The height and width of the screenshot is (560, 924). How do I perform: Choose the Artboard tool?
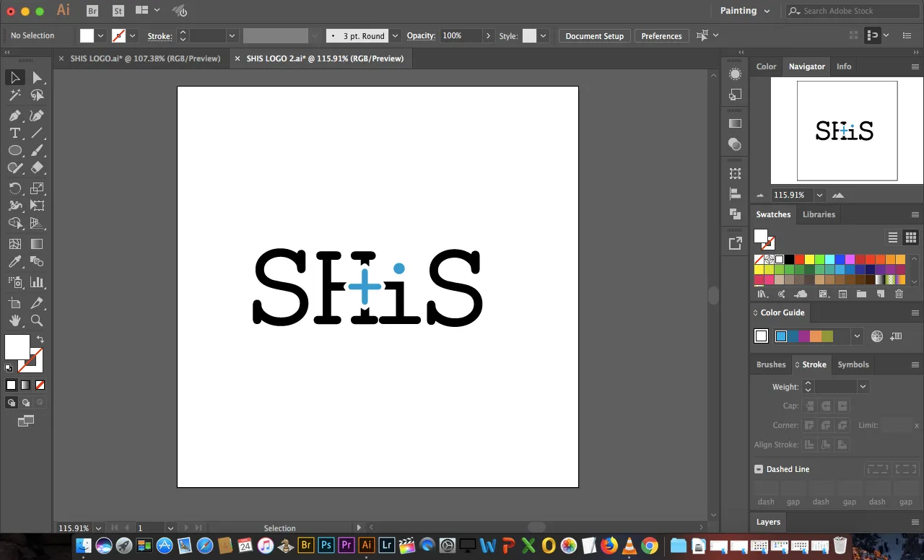(x=15, y=303)
